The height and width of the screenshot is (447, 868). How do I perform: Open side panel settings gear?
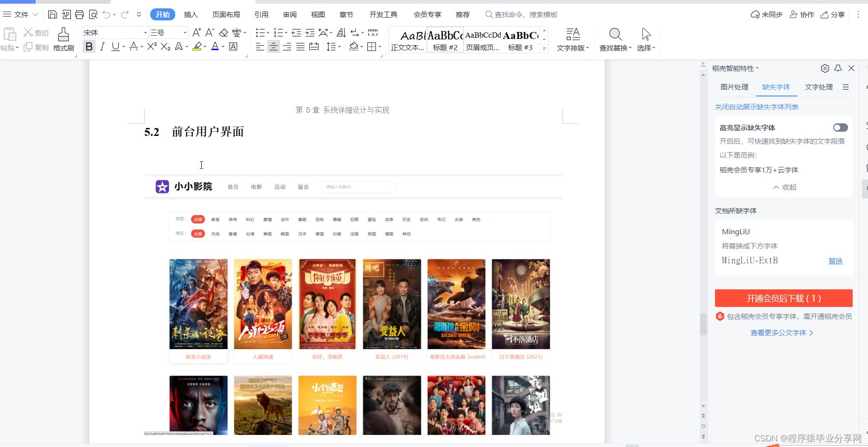pyautogui.click(x=824, y=69)
